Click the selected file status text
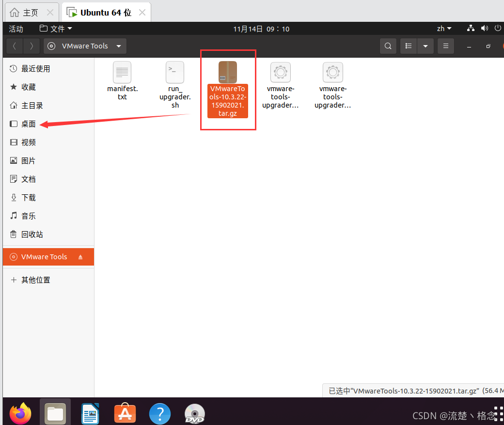 pyautogui.click(x=416, y=391)
